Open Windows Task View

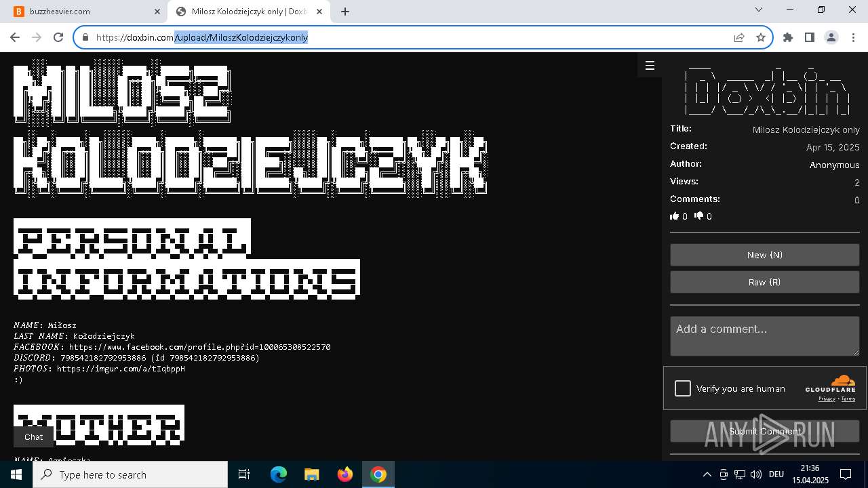click(244, 474)
